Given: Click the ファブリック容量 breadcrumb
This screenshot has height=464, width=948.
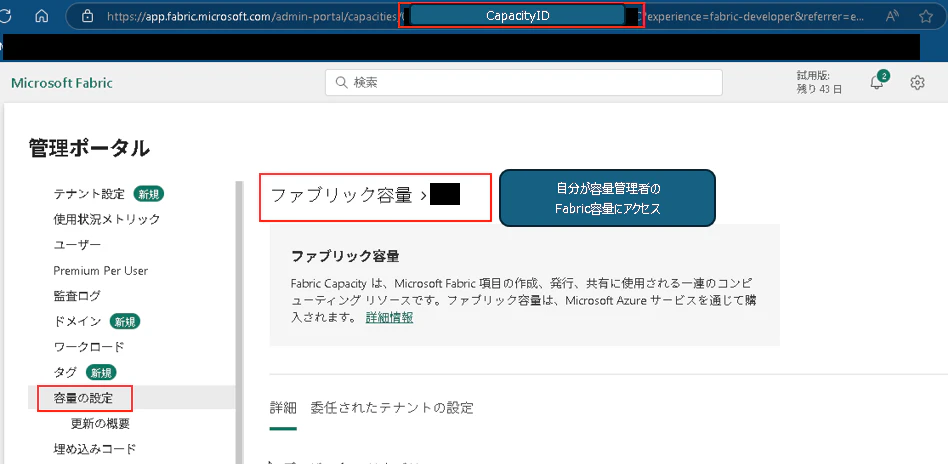Looking at the screenshot, I should click(341, 195).
